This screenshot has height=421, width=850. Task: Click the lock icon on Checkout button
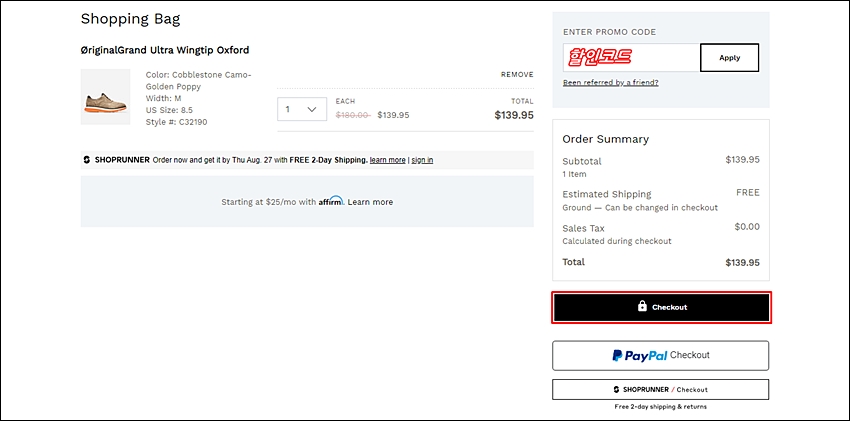click(642, 307)
